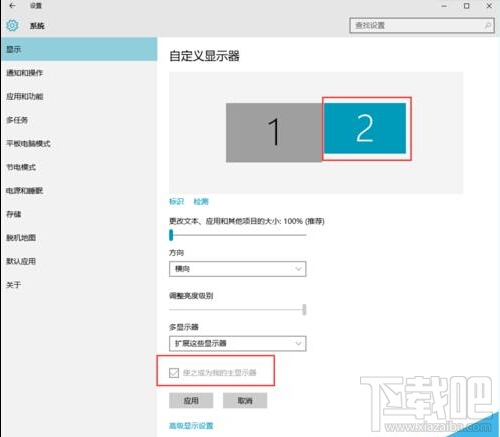500x437 pixels.
Task: Open the 多显示器 dropdown
Action: tap(237, 343)
